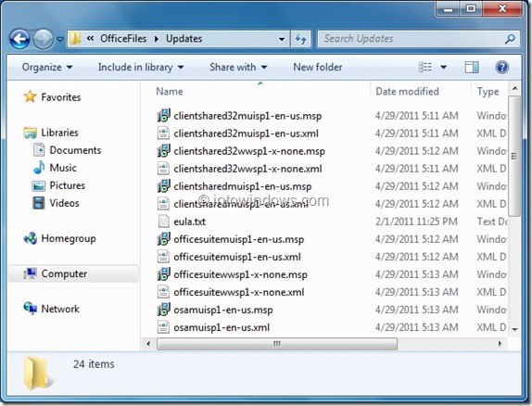Expand the OfficeFiles breadcrumb arrow
The image size is (532, 406).
157,39
